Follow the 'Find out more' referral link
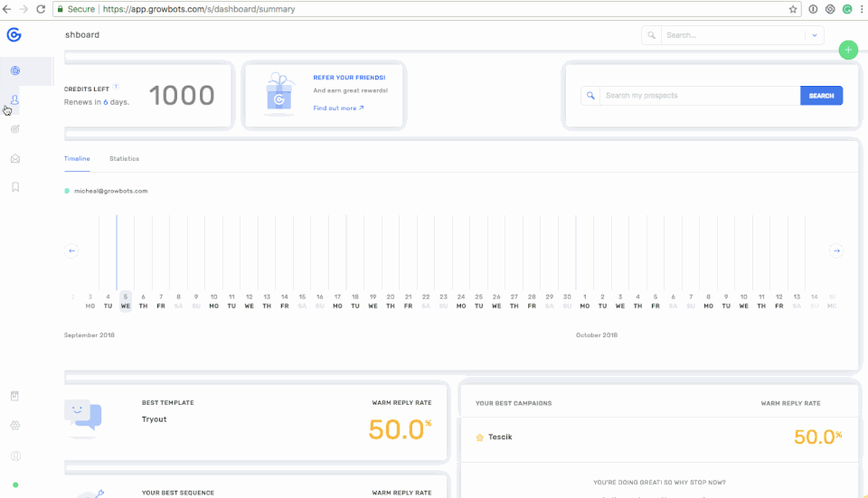The width and height of the screenshot is (868, 498). (338, 108)
